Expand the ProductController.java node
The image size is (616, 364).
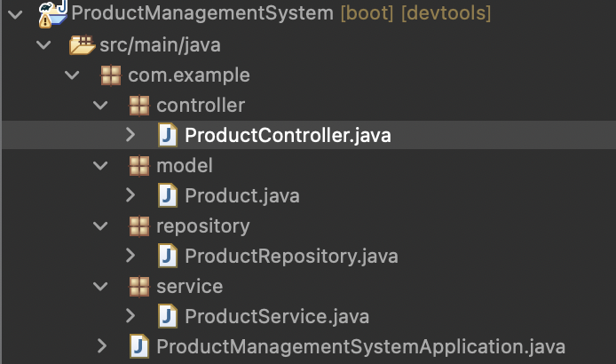[x=130, y=136]
